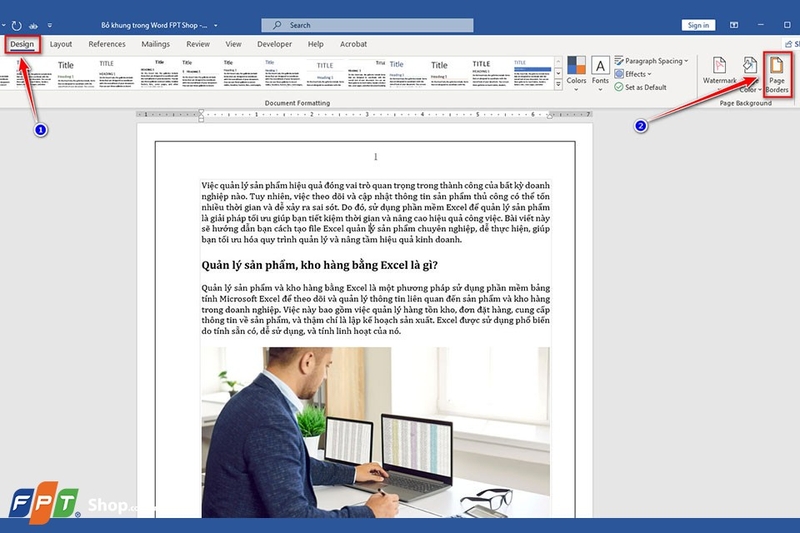Open the document title dropdown arrow
Screen dimensions: 800x533
point(217,24)
